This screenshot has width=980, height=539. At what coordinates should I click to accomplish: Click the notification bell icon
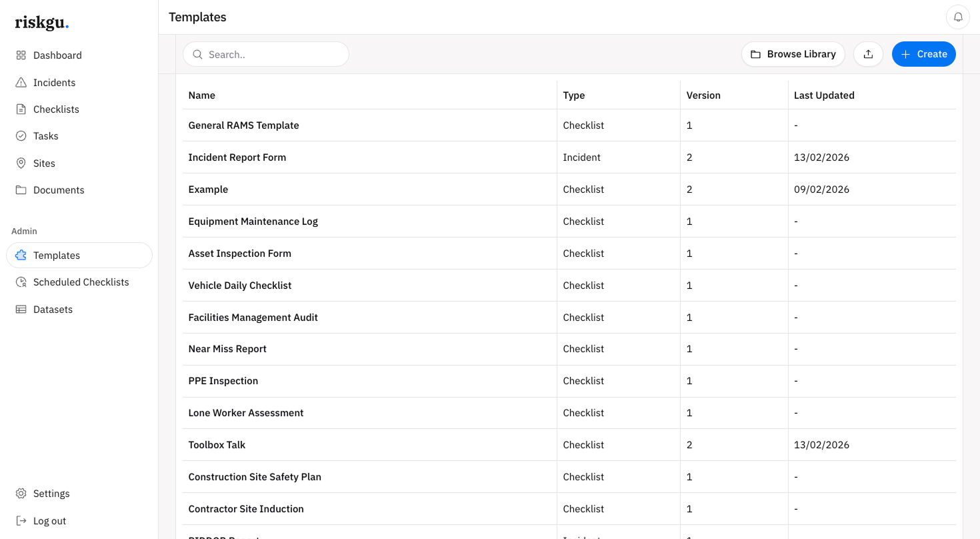click(x=958, y=17)
